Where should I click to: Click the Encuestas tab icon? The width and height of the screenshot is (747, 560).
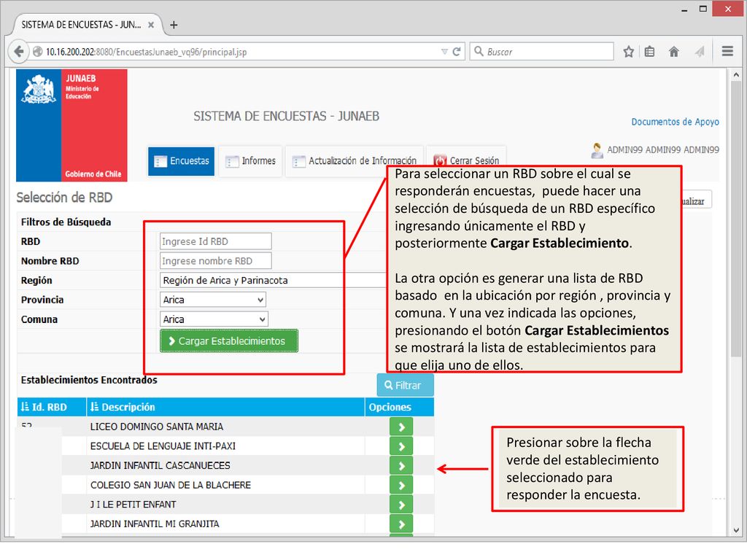(160, 161)
